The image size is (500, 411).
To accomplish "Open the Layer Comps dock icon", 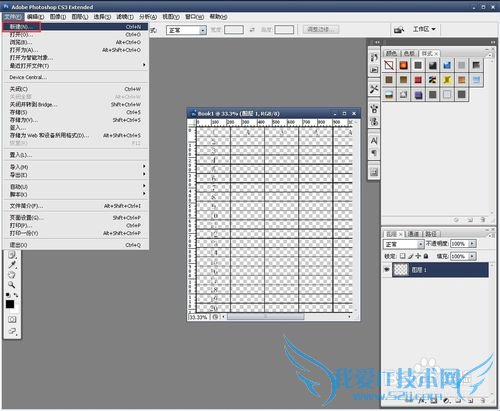I will [x=374, y=172].
